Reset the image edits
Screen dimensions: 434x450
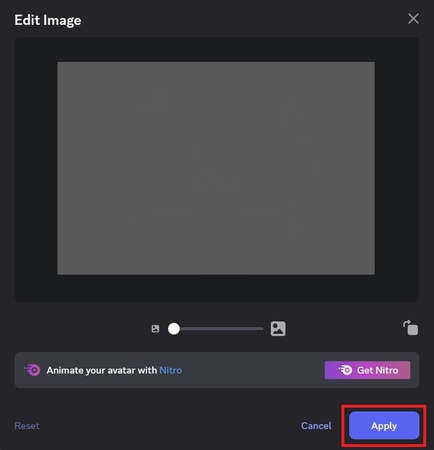27,426
